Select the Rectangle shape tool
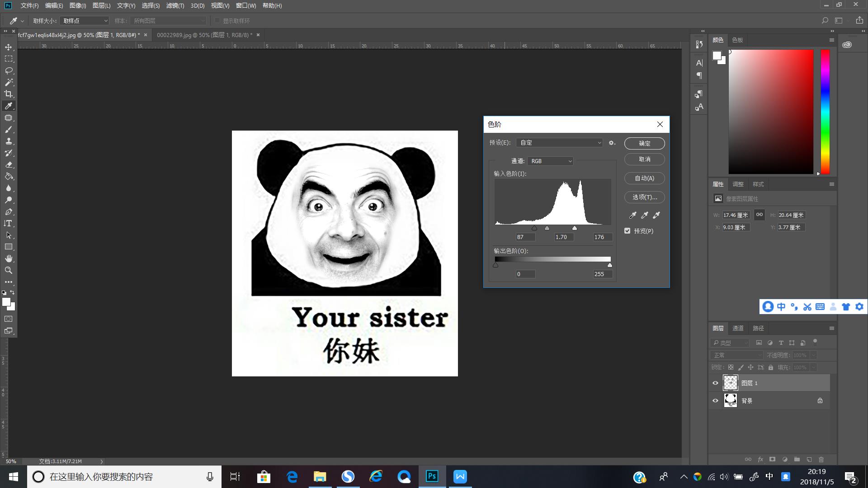The width and height of the screenshot is (868, 488). (x=9, y=247)
